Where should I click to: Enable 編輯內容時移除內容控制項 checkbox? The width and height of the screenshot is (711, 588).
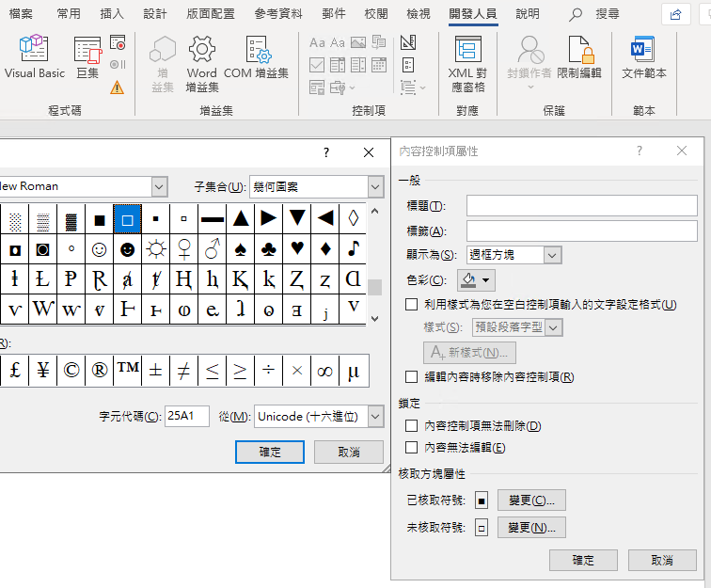(x=412, y=377)
